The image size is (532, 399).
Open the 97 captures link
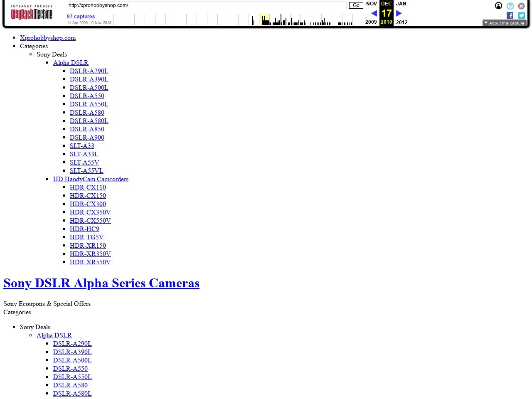[x=81, y=17]
